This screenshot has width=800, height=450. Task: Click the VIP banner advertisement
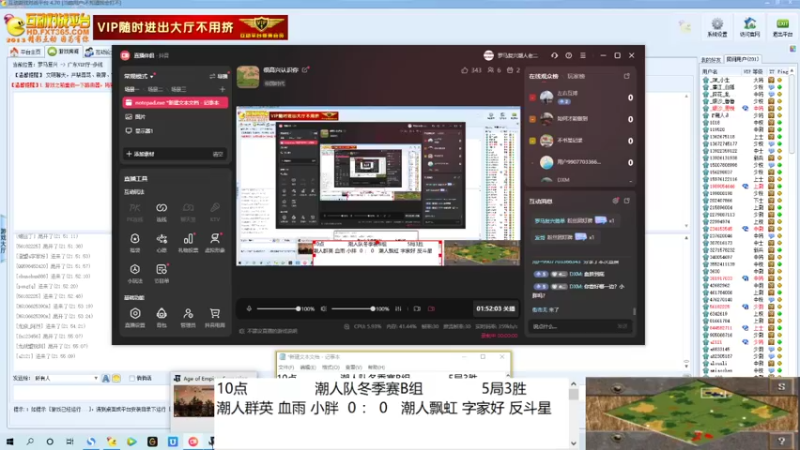pos(190,28)
